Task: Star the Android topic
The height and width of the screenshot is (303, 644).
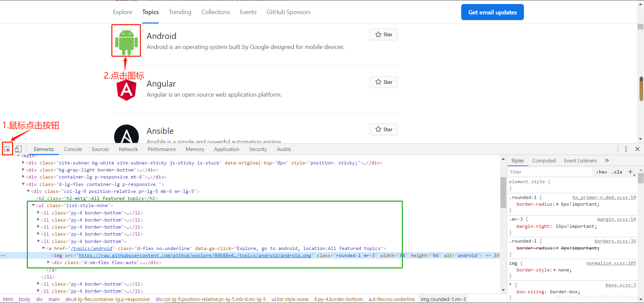Action: click(384, 35)
